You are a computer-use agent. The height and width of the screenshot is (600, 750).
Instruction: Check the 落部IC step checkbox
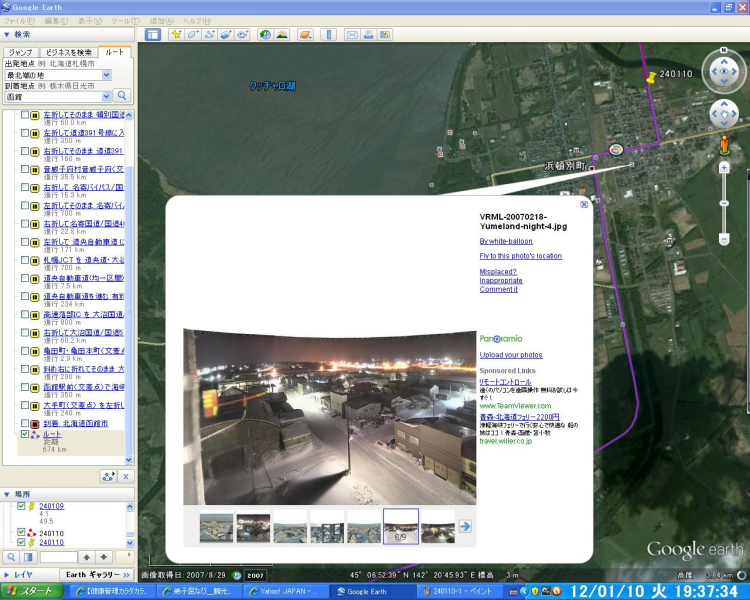[25, 314]
